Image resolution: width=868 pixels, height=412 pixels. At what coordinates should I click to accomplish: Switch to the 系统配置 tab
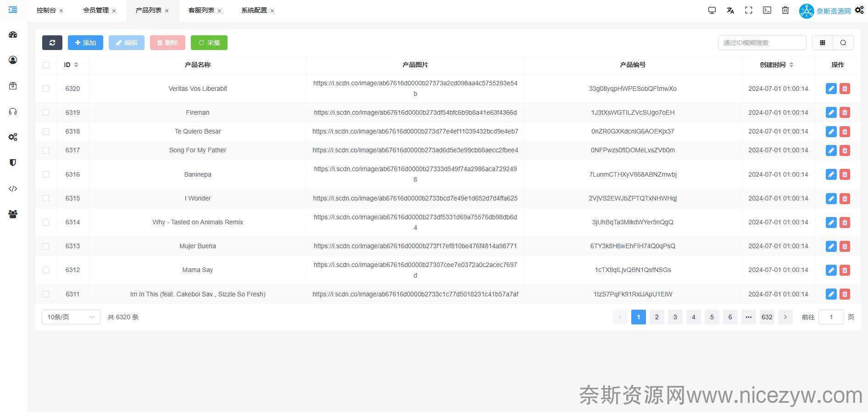(254, 10)
